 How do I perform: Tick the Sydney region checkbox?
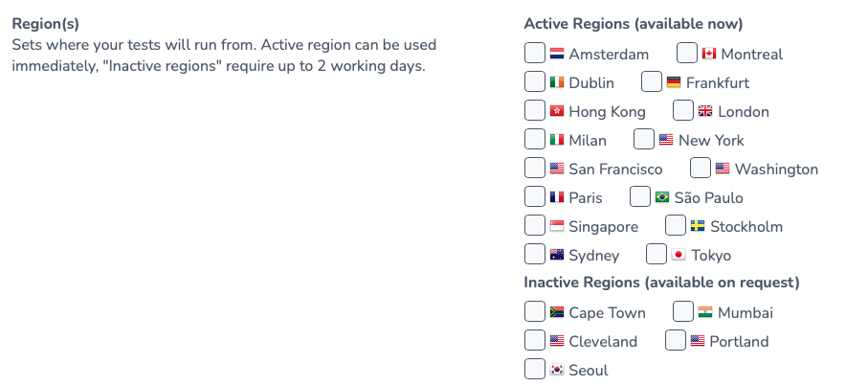point(535,254)
